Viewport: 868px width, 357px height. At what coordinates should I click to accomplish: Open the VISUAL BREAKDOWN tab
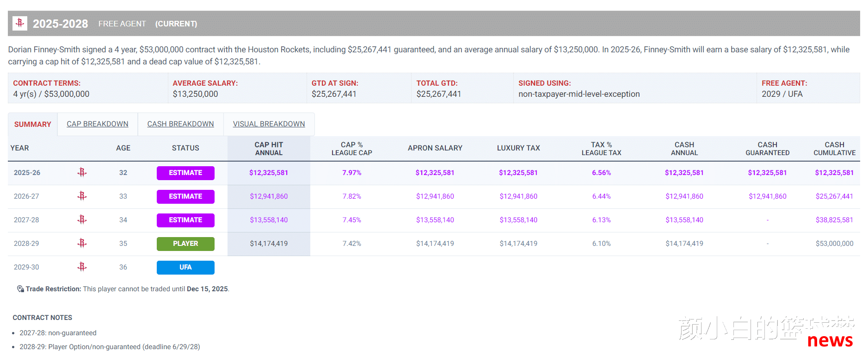(x=269, y=124)
